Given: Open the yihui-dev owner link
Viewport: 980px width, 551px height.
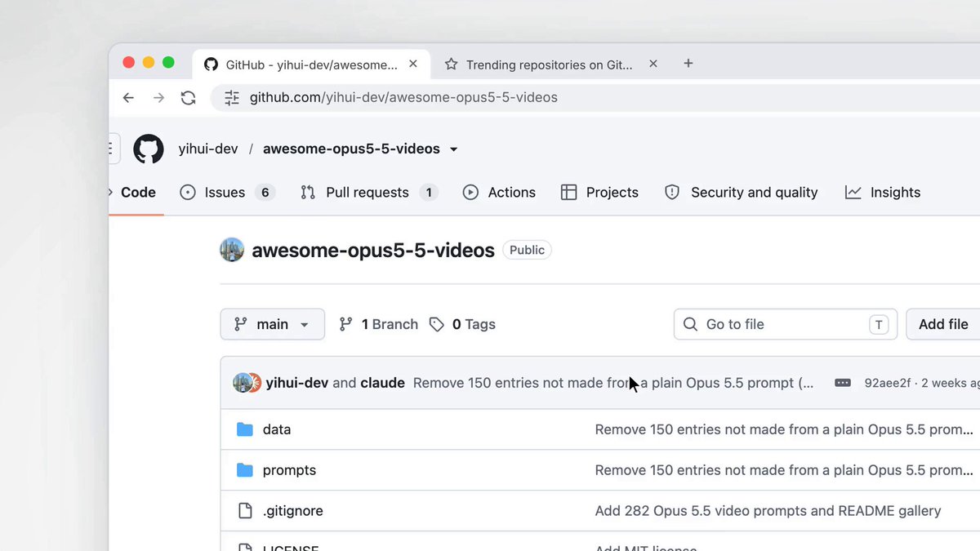Looking at the screenshot, I should [x=208, y=149].
